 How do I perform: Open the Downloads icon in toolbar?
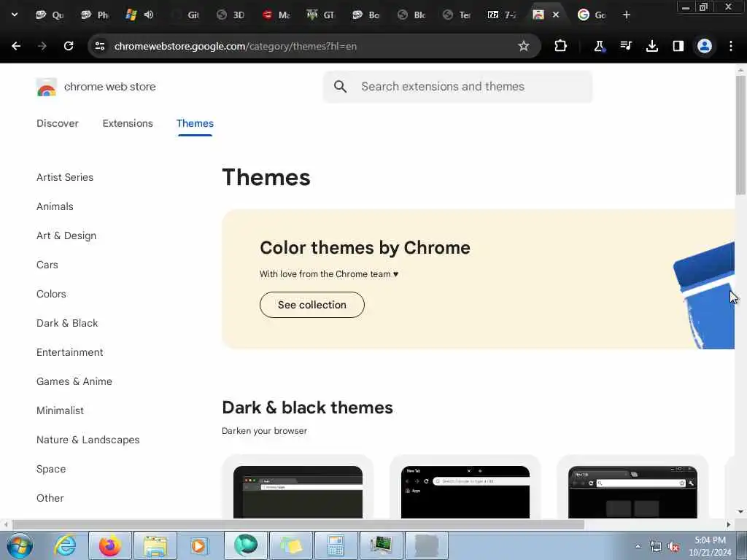pyautogui.click(x=652, y=46)
